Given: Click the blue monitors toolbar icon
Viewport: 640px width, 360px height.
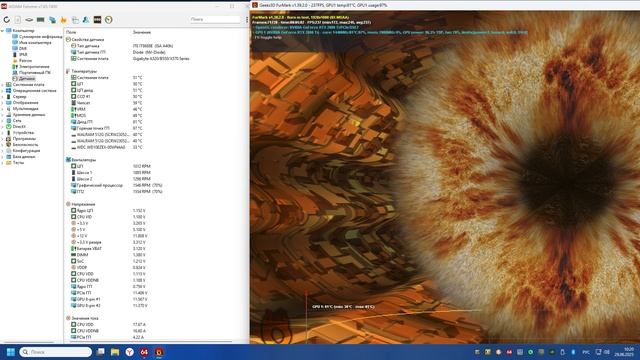Looking at the screenshot, I should (52, 20).
